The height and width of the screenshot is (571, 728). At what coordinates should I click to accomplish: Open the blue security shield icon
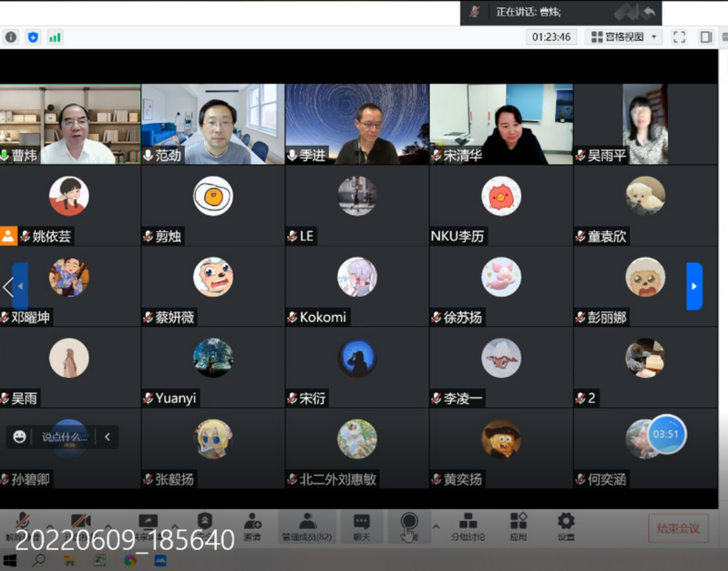coord(33,37)
